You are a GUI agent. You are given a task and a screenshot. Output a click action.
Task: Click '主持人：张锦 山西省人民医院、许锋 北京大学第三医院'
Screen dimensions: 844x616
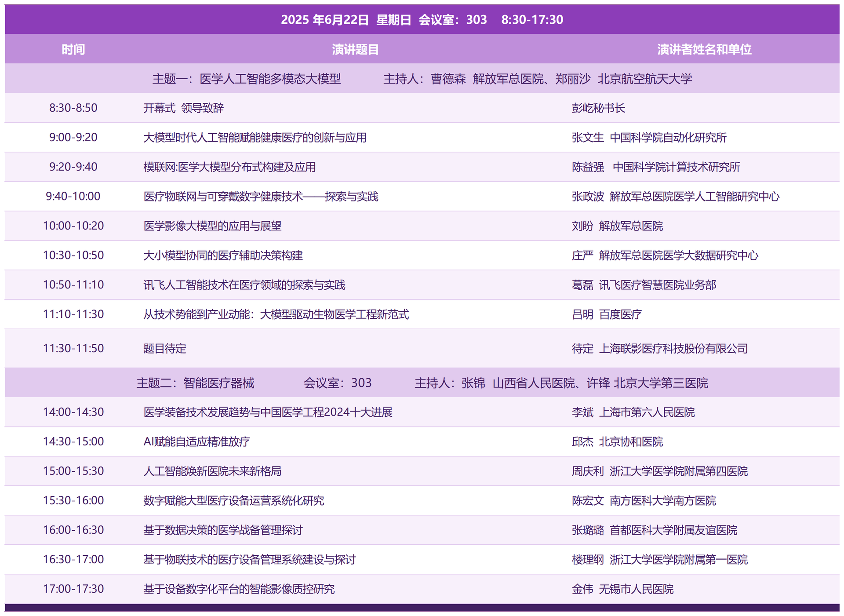click(x=561, y=383)
